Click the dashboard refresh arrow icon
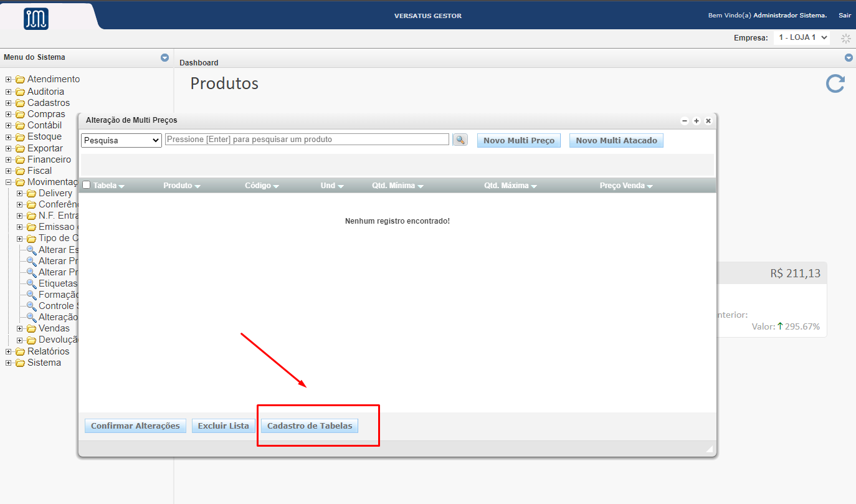 coord(835,84)
